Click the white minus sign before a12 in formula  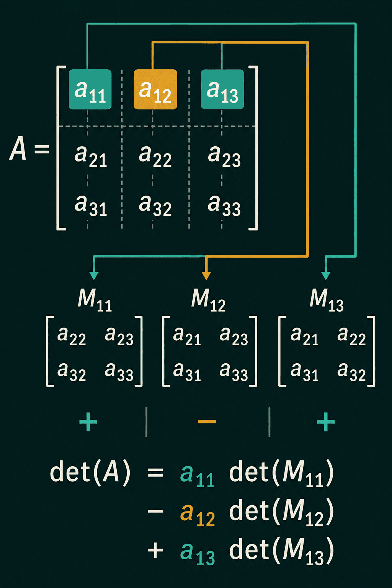click(155, 511)
